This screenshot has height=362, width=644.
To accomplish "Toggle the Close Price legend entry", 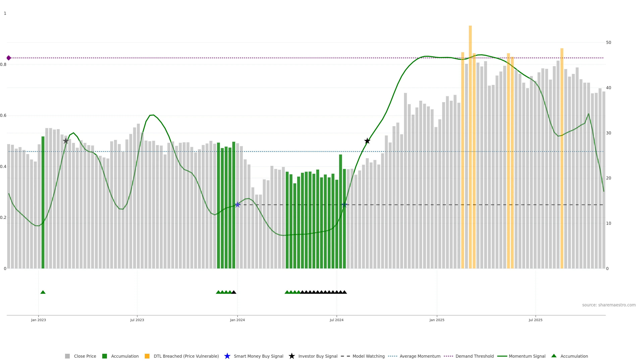I will pyautogui.click(x=85, y=356).
